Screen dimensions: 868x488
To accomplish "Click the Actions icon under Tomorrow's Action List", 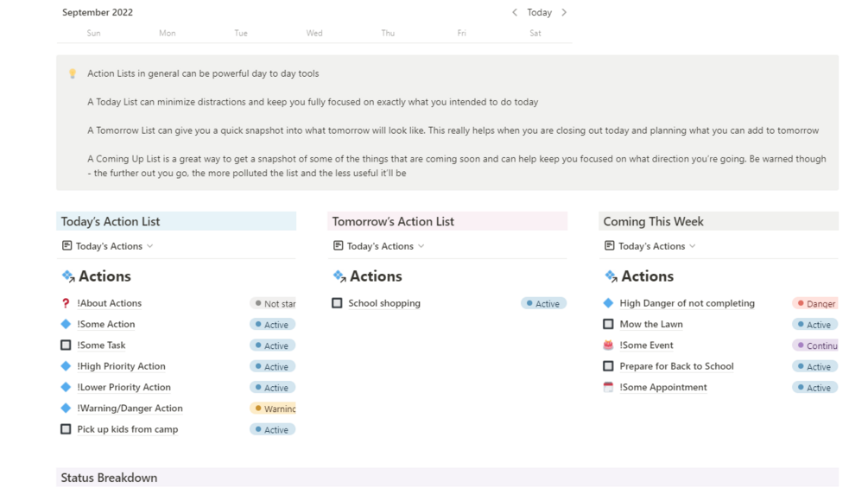I will coord(339,276).
